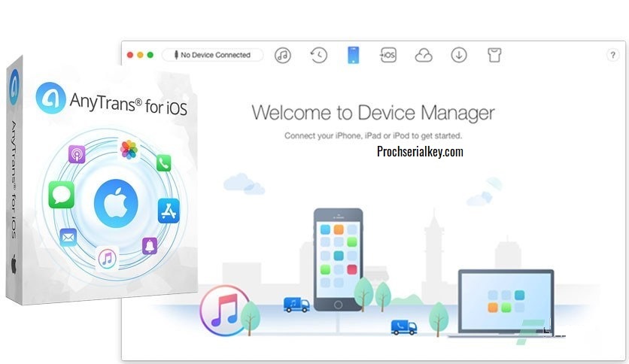This screenshot has width=629, height=364.
Task: Click the No Device Connected selector
Action: [x=213, y=55]
